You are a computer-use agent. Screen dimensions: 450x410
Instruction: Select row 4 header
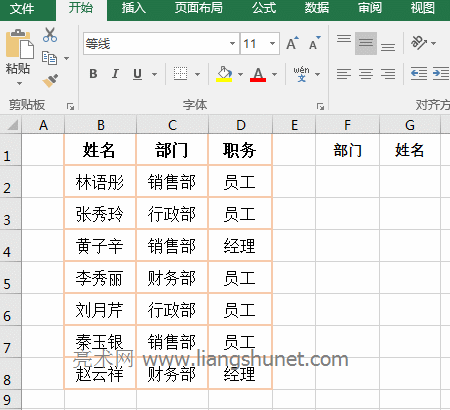pyautogui.click(x=10, y=246)
